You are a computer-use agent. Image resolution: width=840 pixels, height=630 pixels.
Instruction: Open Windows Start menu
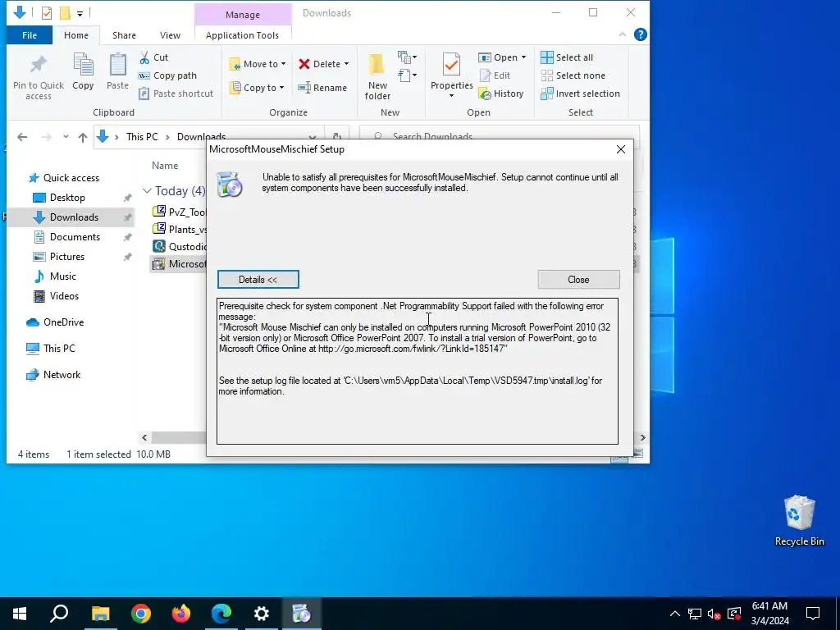click(20, 614)
